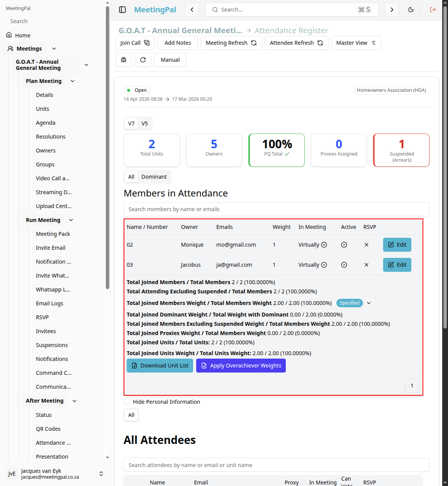
Task: Edit the row for unit 02
Action: 397,245
